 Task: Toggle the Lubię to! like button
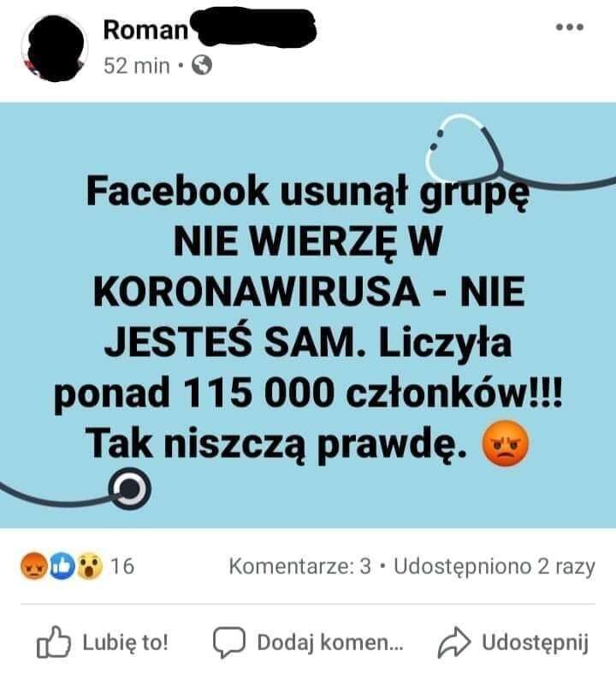click(103, 642)
